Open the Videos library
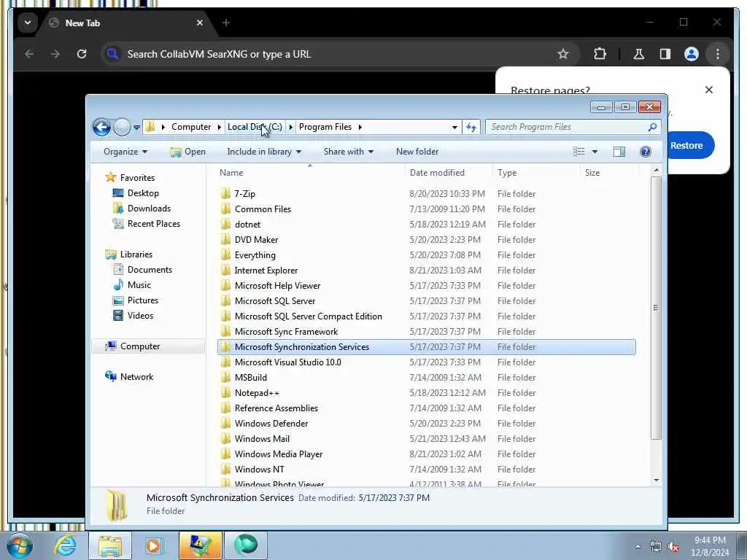This screenshot has height=560, width=747. 140,315
